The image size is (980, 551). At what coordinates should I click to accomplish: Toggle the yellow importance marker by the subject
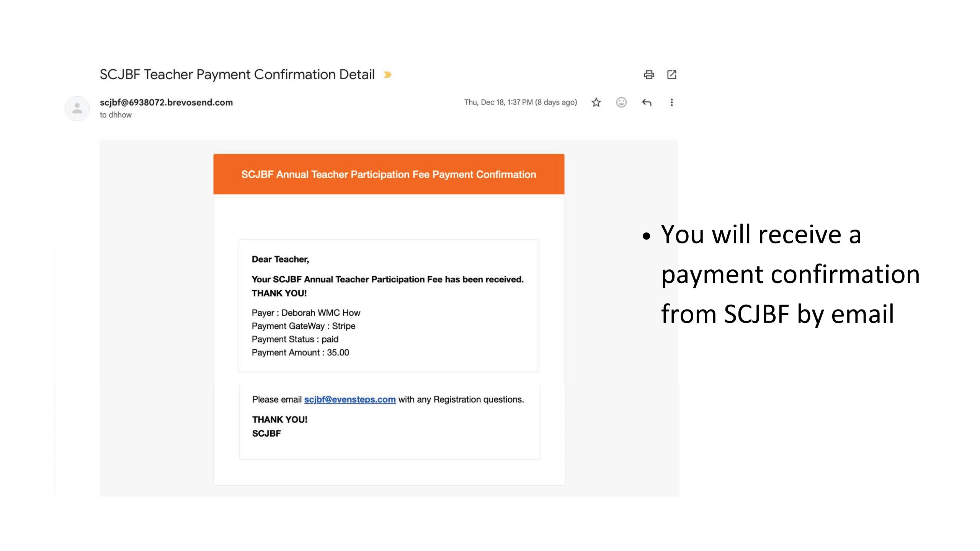[x=387, y=75]
